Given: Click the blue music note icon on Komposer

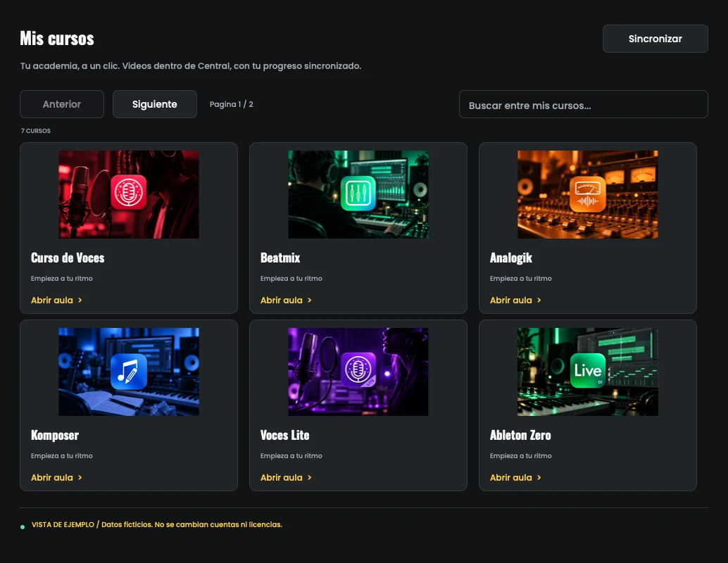Looking at the screenshot, I should click(129, 372).
